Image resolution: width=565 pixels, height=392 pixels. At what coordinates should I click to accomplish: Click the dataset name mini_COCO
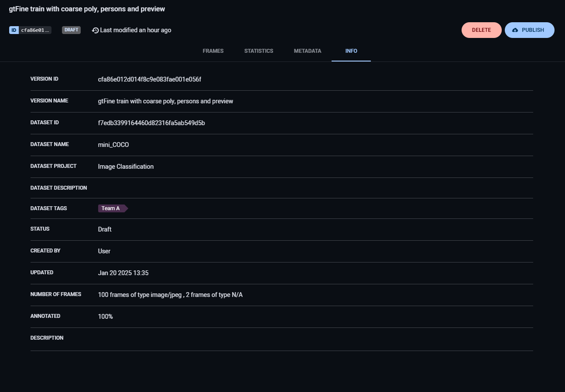(x=113, y=144)
